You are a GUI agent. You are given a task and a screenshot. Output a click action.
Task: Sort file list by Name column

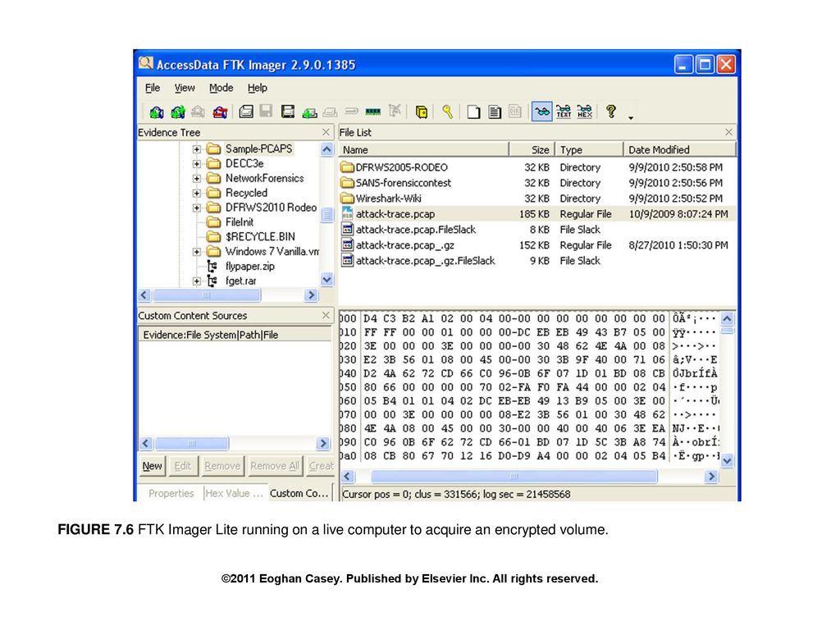point(423,149)
